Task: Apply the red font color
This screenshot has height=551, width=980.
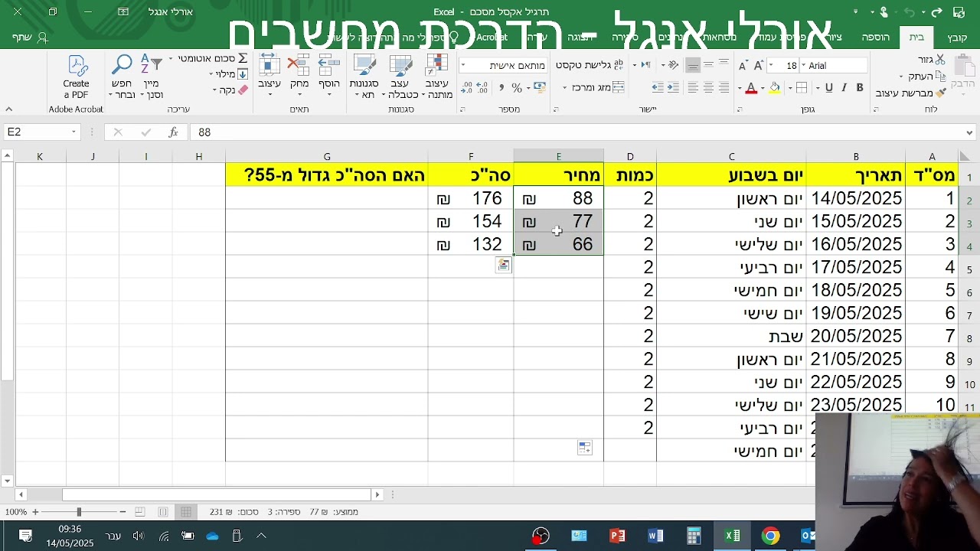Action: [751, 88]
